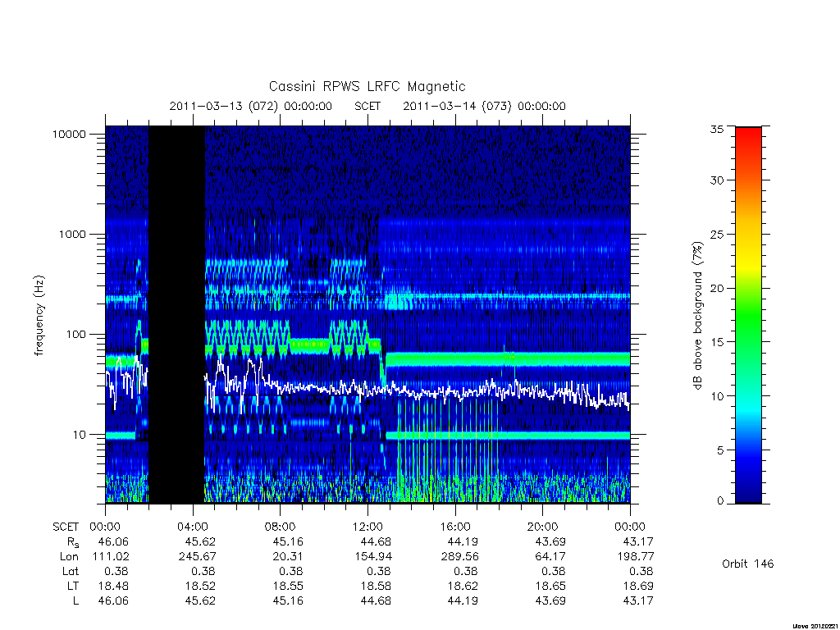Click the '5' tick on the colorbar
The width and height of the screenshot is (840, 630).
click(720, 450)
